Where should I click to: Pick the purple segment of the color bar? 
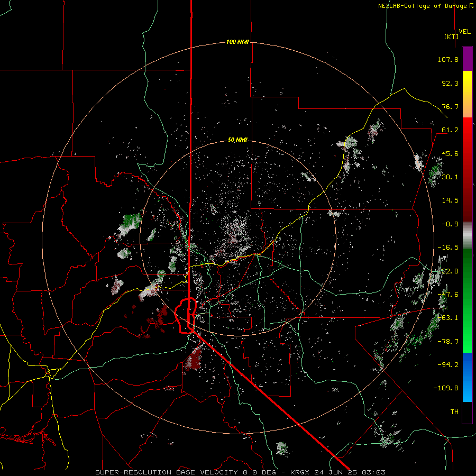[467, 59]
